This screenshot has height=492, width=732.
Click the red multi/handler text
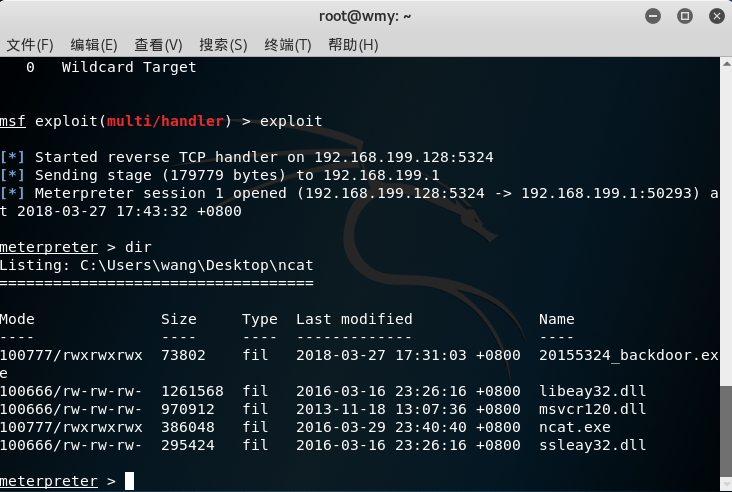click(165, 121)
